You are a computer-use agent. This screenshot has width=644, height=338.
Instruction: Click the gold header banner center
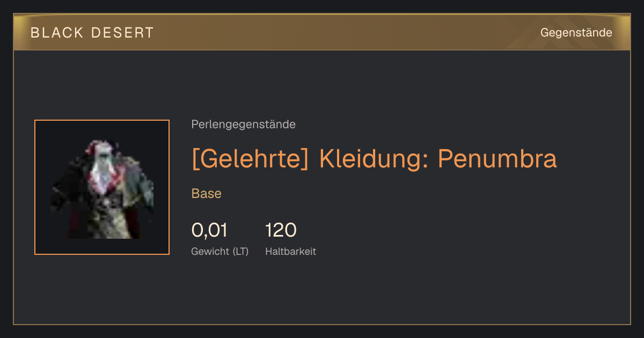point(322,32)
